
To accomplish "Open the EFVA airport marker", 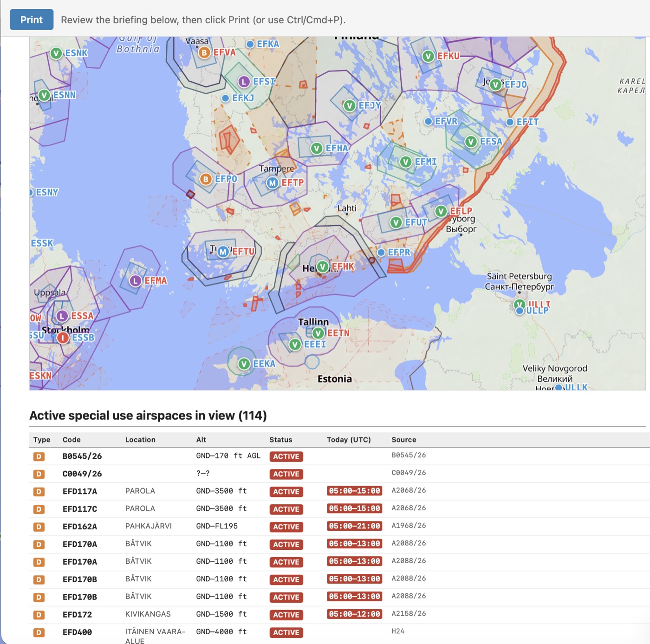I will [204, 52].
